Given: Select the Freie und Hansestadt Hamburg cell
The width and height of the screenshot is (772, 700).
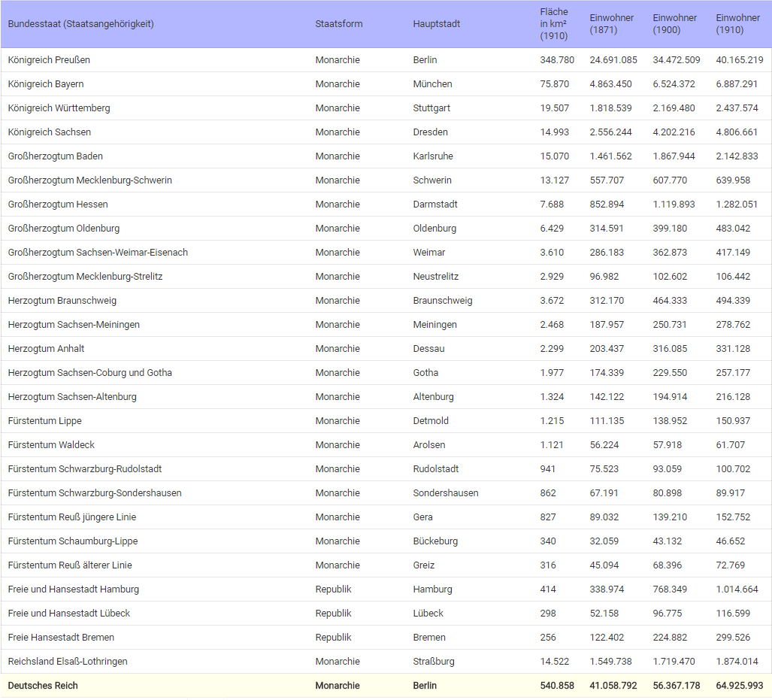Looking at the screenshot, I should coord(74,589).
